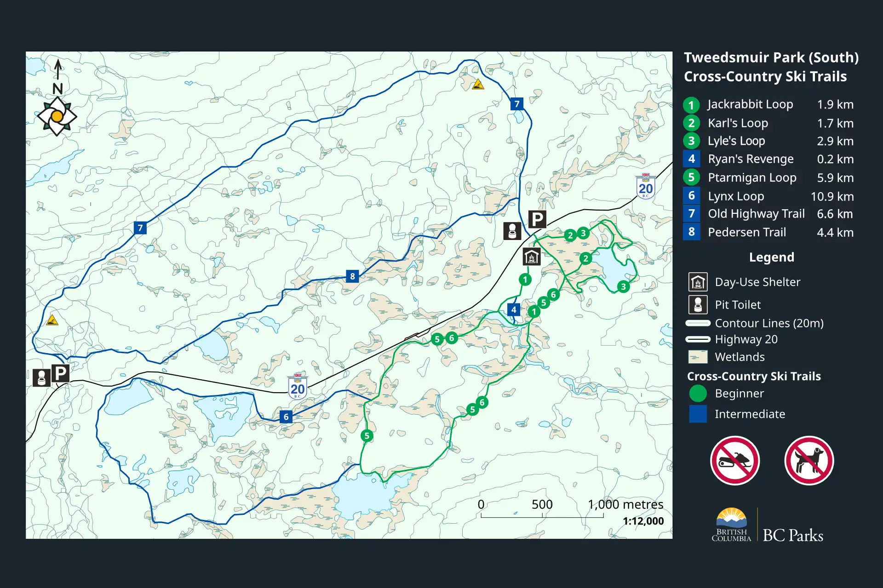
Task: Click the Old Highway Trail list entry
Action: click(x=756, y=214)
